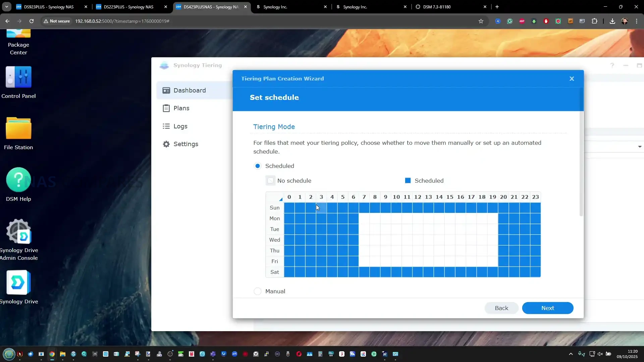Expand system tray hidden icons chevron
This screenshot has height=362, width=644.
click(571, 354)
